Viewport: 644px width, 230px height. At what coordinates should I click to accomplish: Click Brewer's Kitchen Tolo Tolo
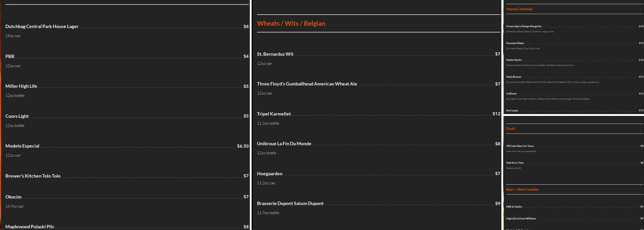(x=33, y=176)
